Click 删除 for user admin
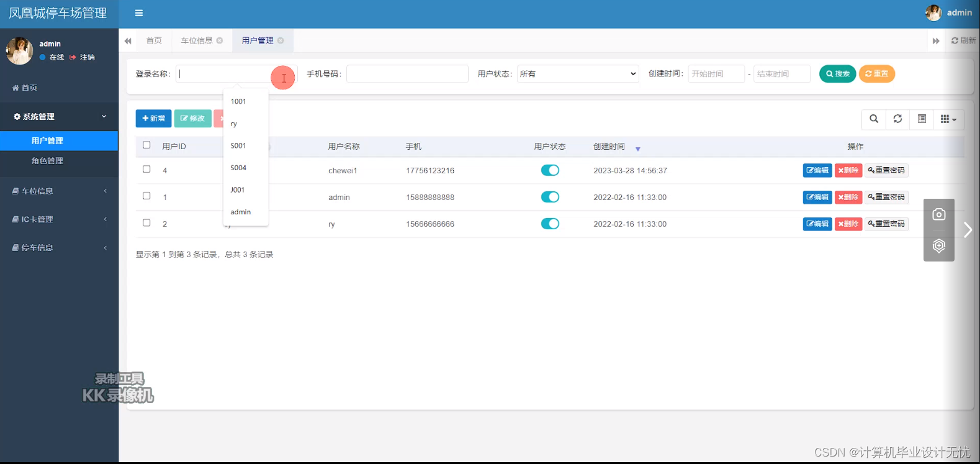Viewport: 980px width, 464px height. [x=848, y=197]
